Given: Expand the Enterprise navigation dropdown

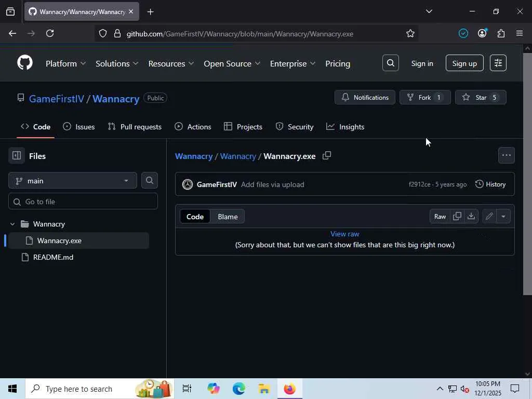Looking at the screenshot, I should click(292, 63).
